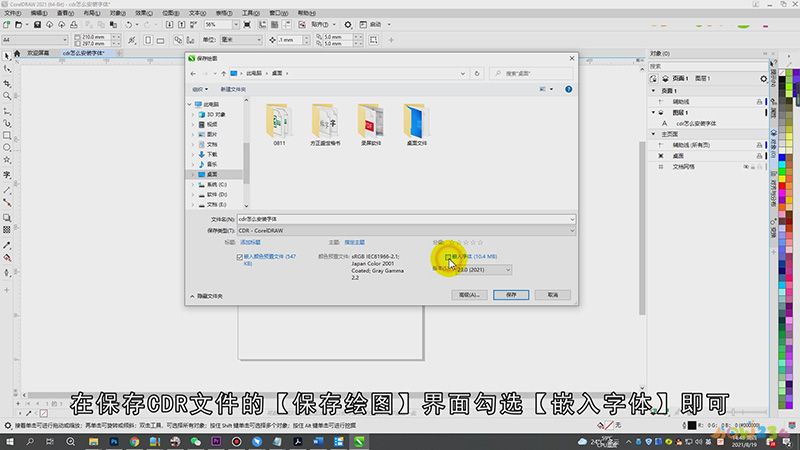Open the Tools menu
Viewport: 800px width, 450px height.
(251, 13)
